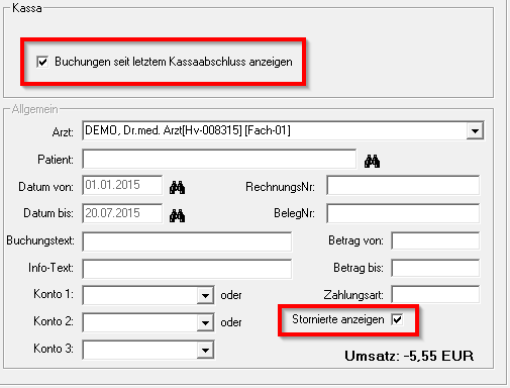Click the Datum bis field
The width and height of the screenshot is (510, 388).
point(122,213)
